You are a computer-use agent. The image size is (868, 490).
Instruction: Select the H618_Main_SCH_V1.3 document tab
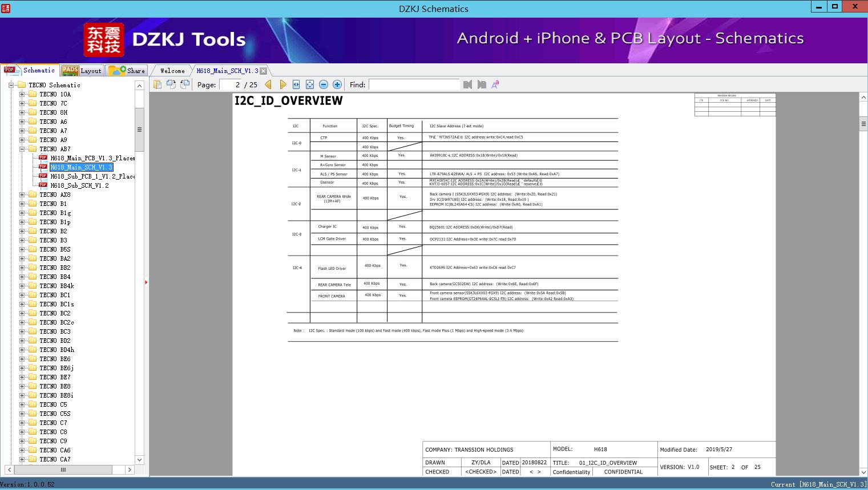tap(227, 71)
